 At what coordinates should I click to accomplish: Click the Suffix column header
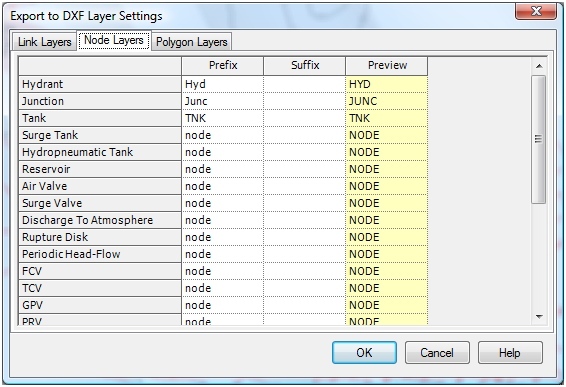(305, 66)
